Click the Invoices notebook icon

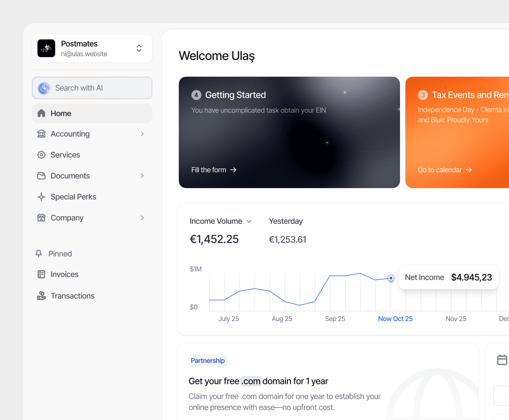[x=41, y=274]
